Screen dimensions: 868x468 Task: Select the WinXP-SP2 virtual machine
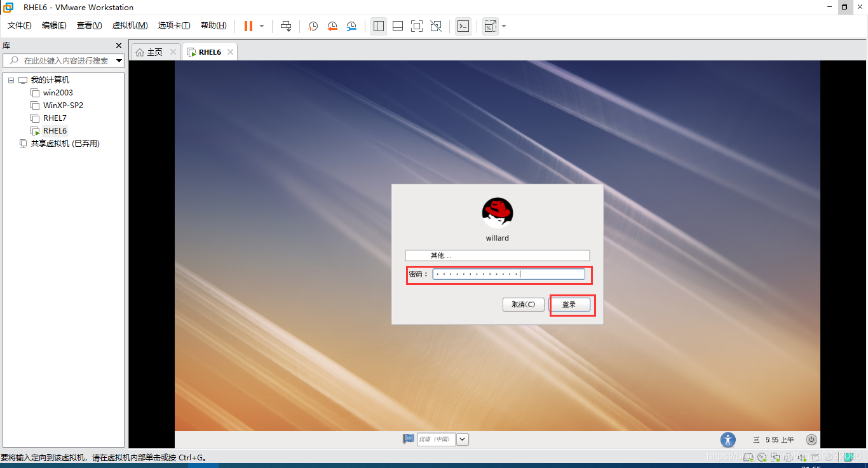pyautogui.click(x=63, y=106)
